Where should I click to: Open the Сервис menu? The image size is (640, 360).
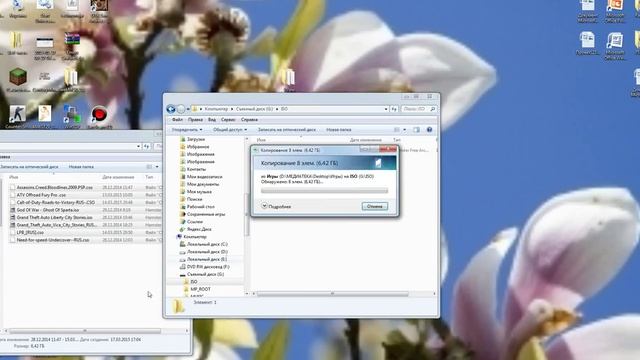228,120
